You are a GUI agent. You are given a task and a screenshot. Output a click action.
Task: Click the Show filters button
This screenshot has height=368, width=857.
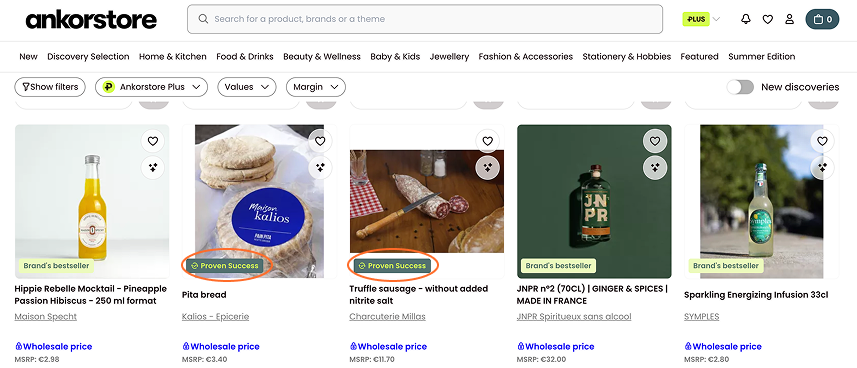tap(50, 87)
